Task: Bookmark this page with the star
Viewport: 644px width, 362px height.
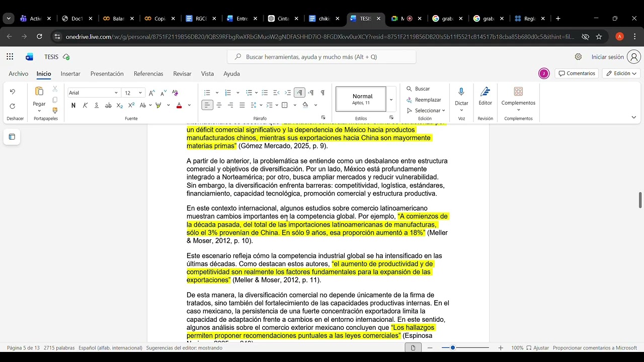Action: coord(599,37)
